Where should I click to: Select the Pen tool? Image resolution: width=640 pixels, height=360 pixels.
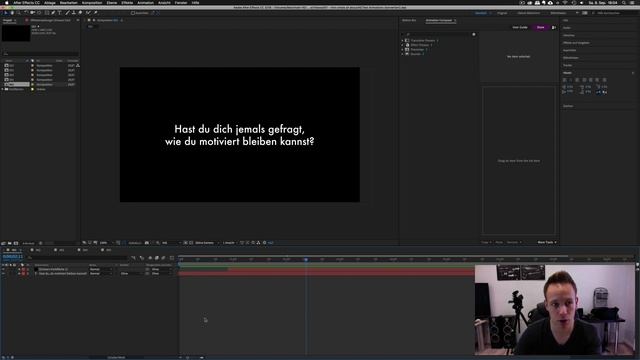53,13
